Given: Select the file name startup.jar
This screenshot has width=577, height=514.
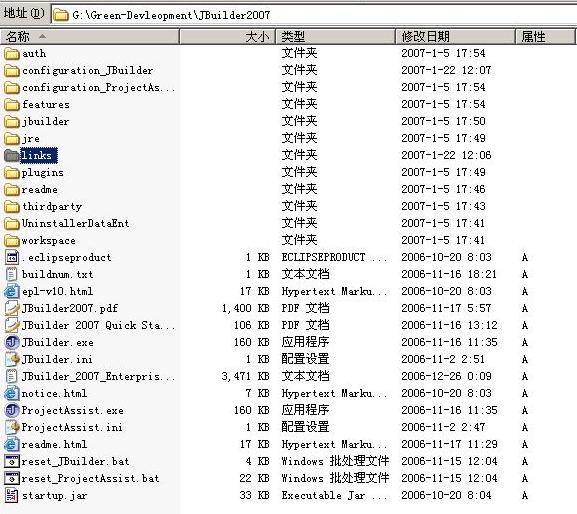Looking at the screenshot, I should pyautogui.click(x=54, y=496).
